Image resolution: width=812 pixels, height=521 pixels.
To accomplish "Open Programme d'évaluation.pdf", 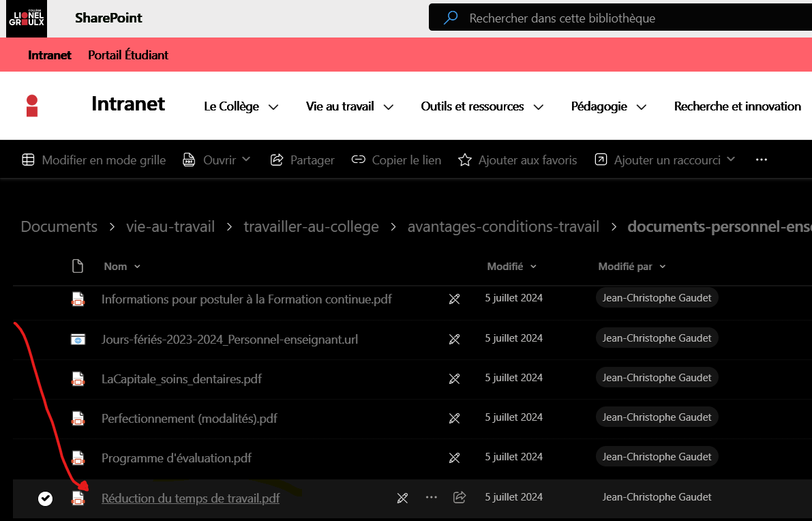I will tap(177, 458).
